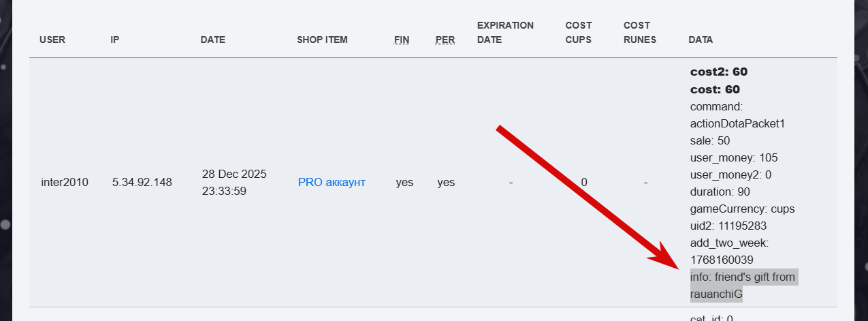868x321 pixels.
Task: Click the COST RUNES column header
Action: pyautogui.click(x=640, y=33)
